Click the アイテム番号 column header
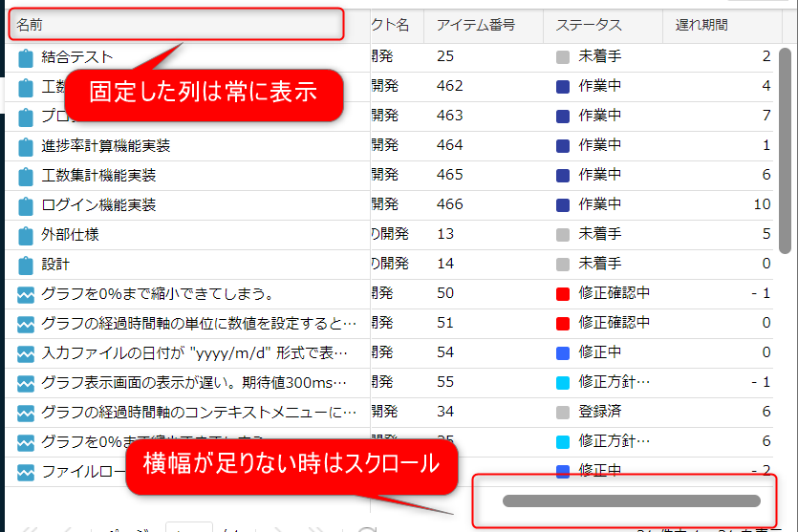This screenshot has width=798, height=532. (476, 25)
